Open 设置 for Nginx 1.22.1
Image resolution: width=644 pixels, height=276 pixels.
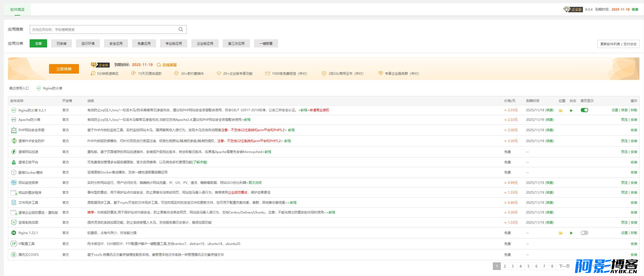624,233
